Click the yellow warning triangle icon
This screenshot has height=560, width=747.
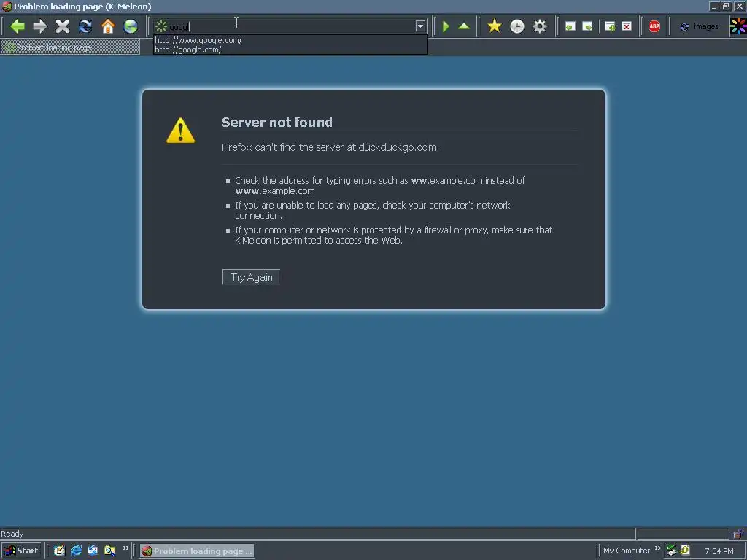181,130
